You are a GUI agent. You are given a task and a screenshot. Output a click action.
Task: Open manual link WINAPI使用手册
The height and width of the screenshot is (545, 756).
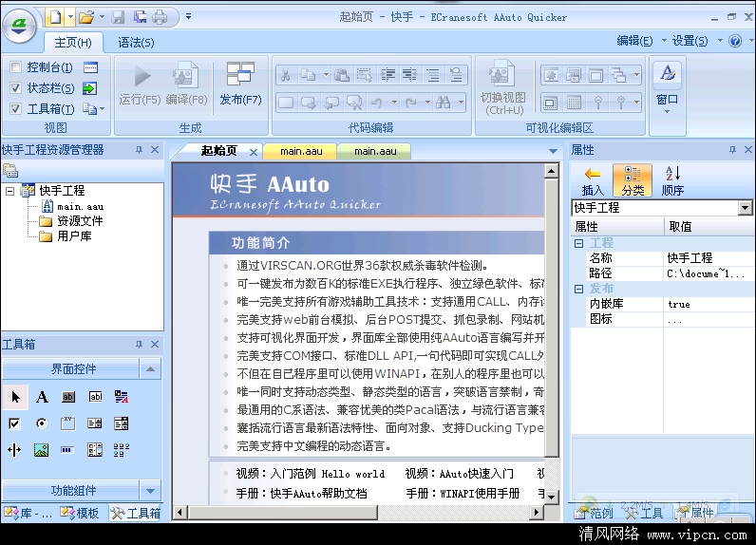[x=463, y=494]
